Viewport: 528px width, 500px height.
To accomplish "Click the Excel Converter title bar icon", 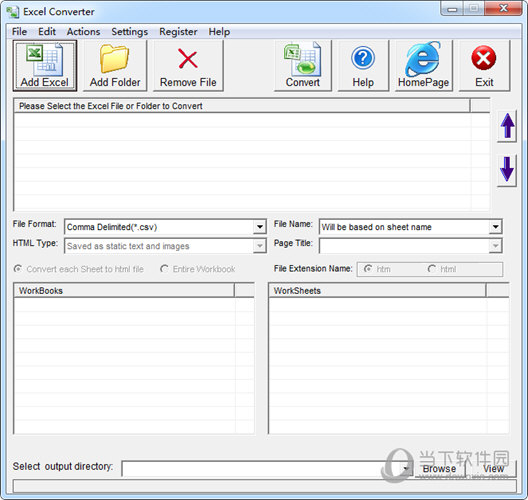I will tap(13, 12).
